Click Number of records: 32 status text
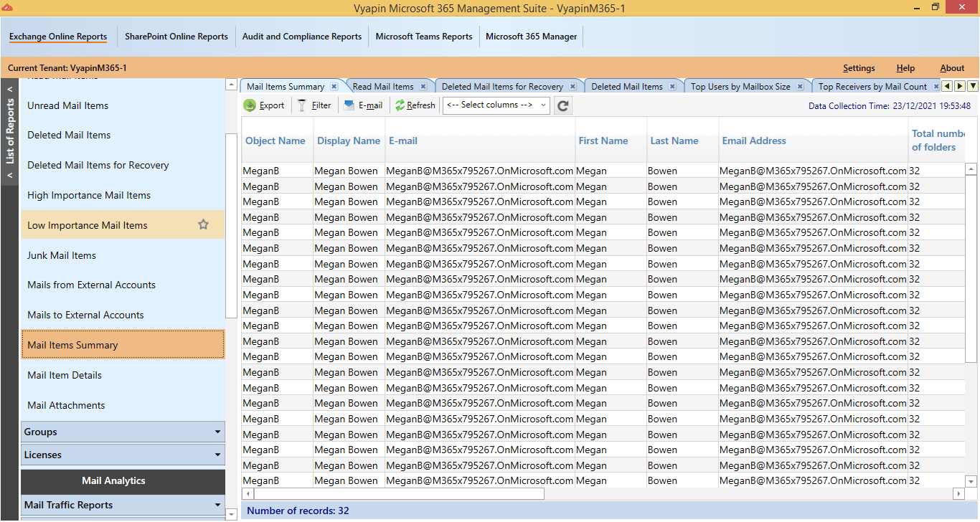The image size is (980, 522). (x=298, y=511)
